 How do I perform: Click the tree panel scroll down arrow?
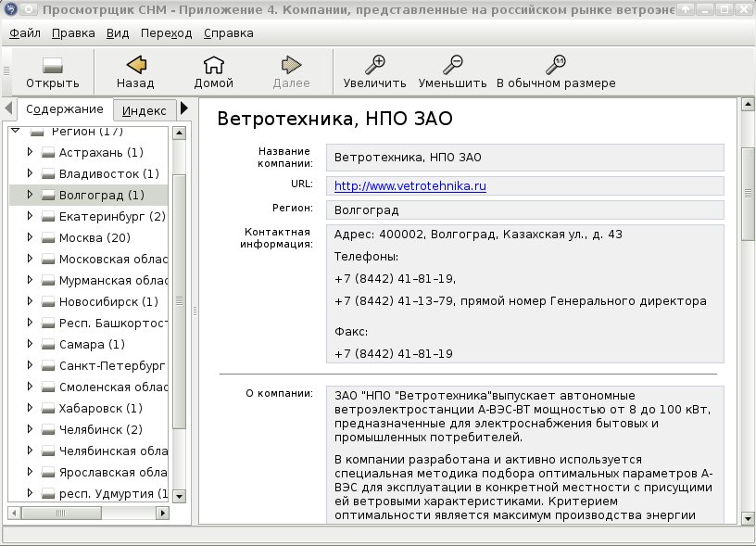179,495
